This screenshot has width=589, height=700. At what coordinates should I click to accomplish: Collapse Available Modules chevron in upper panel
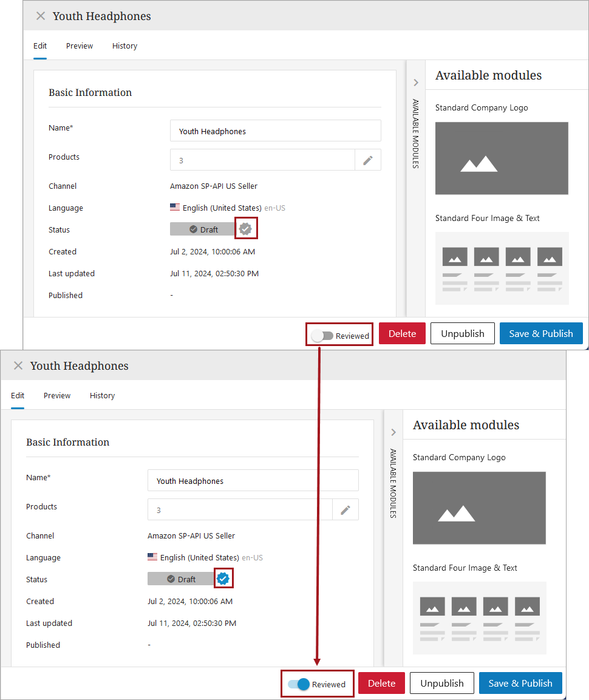[416, 83]
